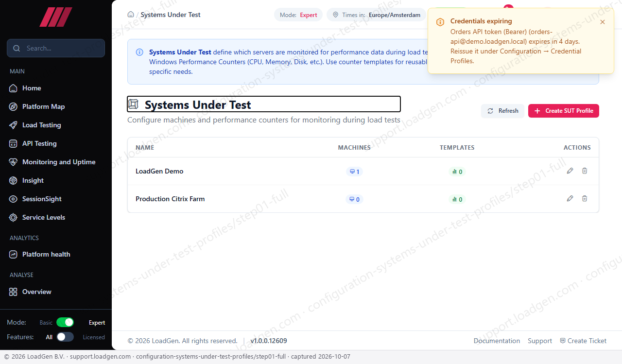Toggle the Basic/Expert mode switch
The width and height of the screenshot is (622, 364).
pyautogui.click(x=65, y=322)
